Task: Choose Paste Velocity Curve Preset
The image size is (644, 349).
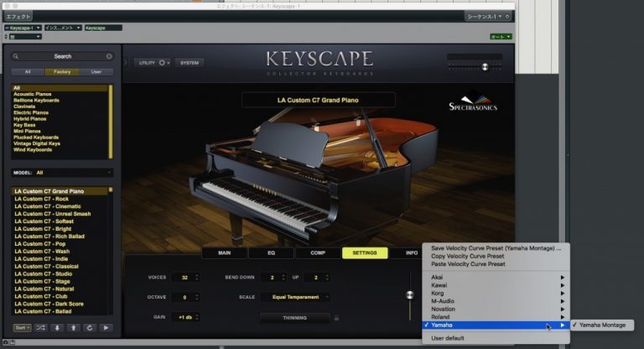Action: pos(496,264)
